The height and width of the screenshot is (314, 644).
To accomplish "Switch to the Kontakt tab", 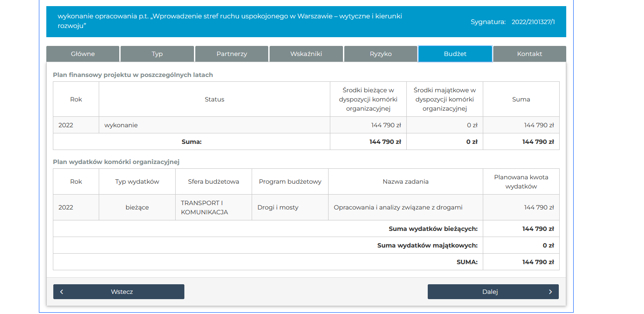I will 530,54.
